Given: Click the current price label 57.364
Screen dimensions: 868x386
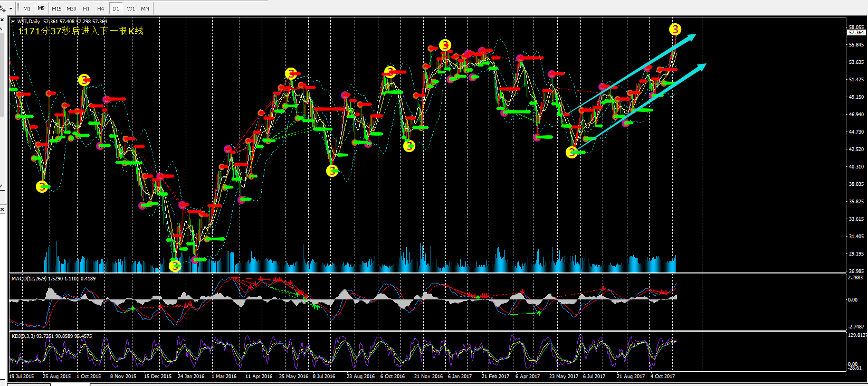Looking at the screenshot, I should click(856, 33).
